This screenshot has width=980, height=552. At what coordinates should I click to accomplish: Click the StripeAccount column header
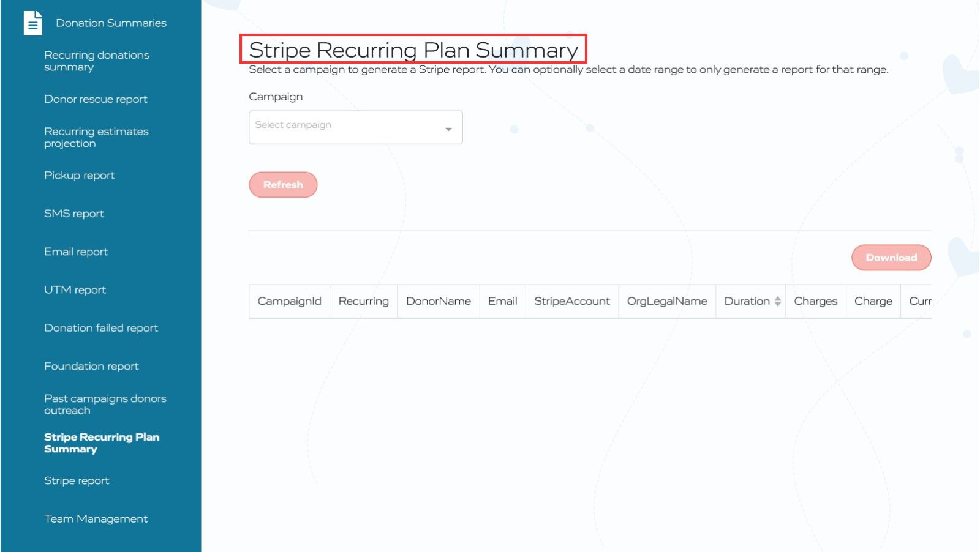[572, 301]
